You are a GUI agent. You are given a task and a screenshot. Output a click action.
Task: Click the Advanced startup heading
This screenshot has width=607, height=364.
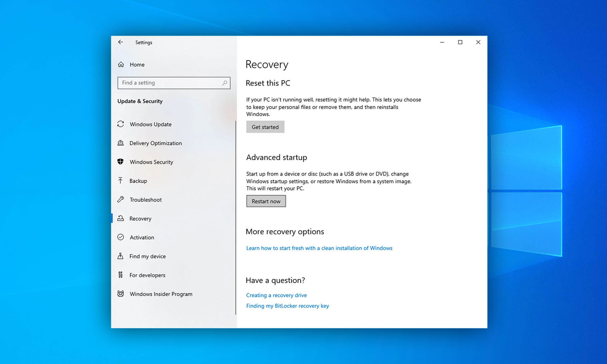(276, 157)
